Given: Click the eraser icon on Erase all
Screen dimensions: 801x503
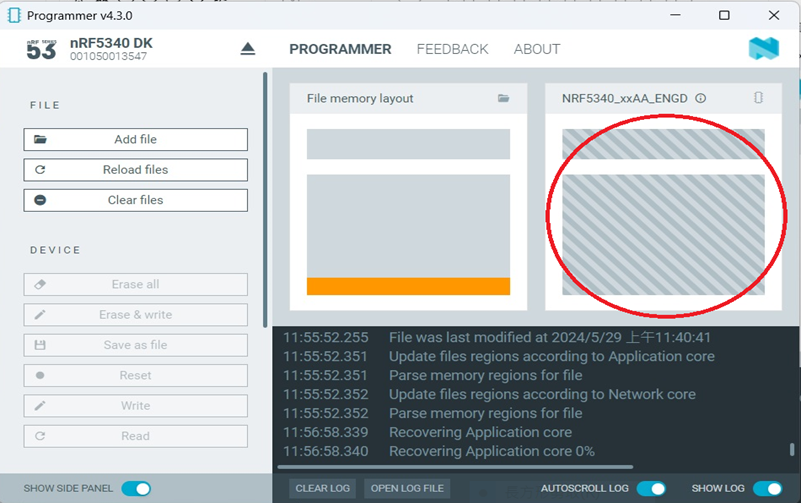Looking at the screenshot, I should tap(40, 284).
